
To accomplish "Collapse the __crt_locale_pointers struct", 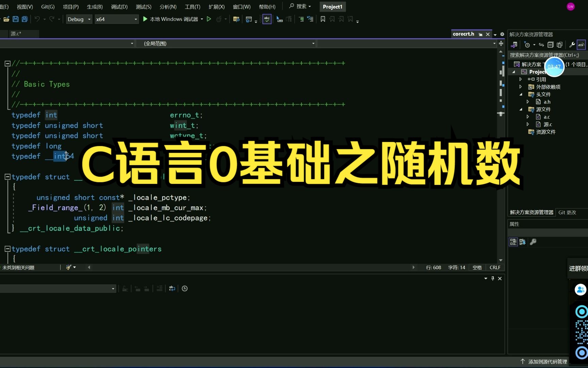I will coord(7,249).
